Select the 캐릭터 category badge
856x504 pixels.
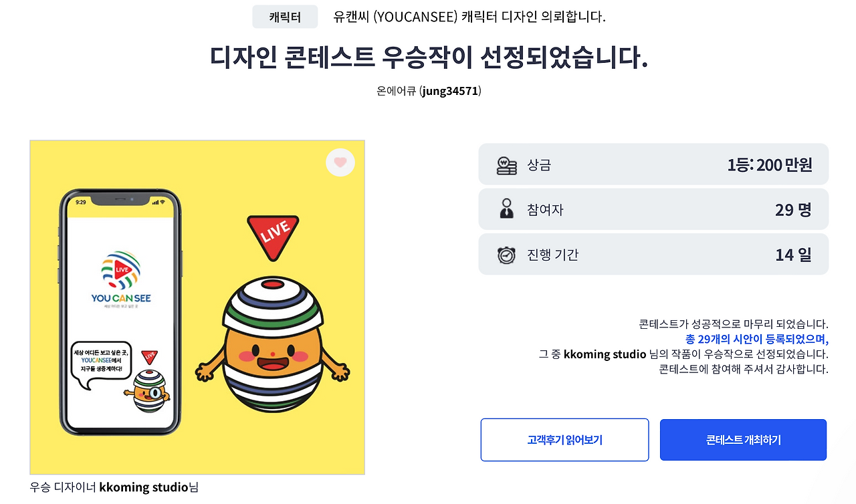tap(285, 17)
